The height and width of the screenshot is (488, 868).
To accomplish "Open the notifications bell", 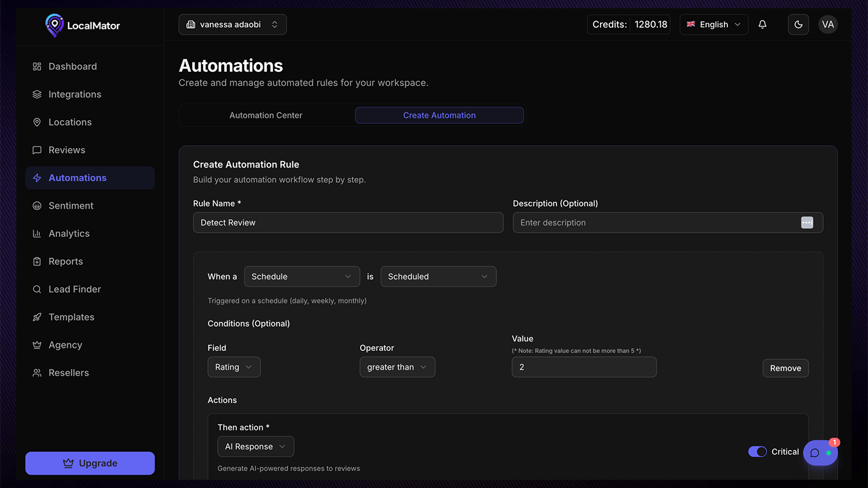I will (x=762, y=24).
